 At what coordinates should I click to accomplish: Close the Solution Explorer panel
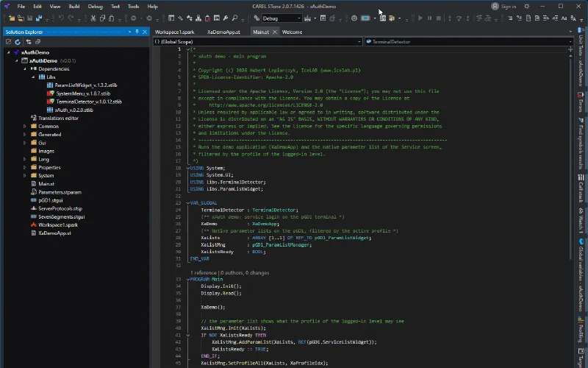pyautogui.click(x=145, y=32)
